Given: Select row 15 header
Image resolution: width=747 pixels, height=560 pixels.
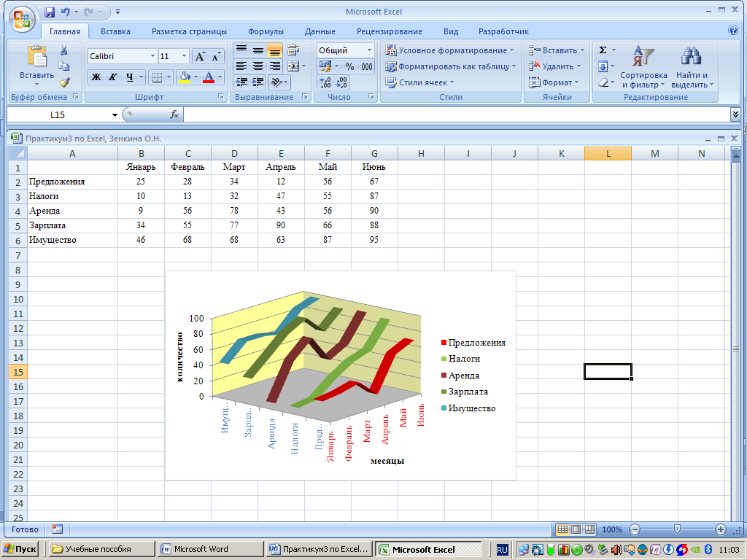Looking at the screenshot, I should [18, 372].
